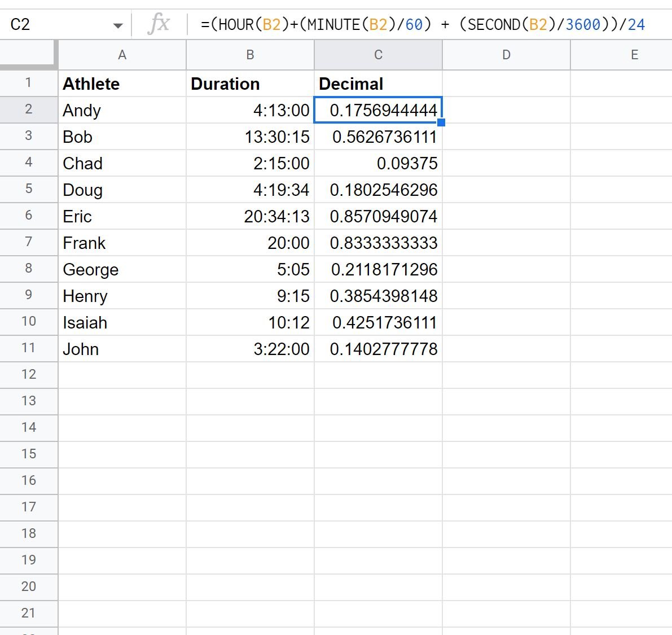Click the Decimal header cell
This screenshot has width=672, height=635.
(x=379, y=84)
